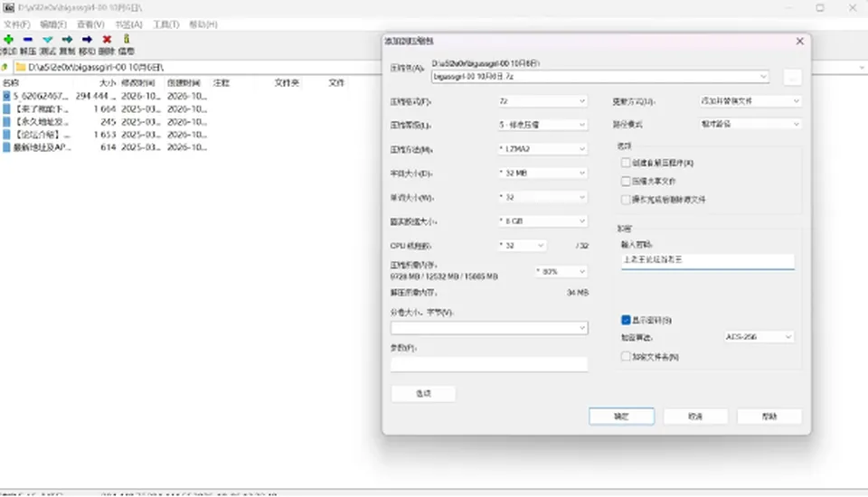The width and height of the screenshot is (868, 497).
Task: Uncheck the show password checkbox
Action: click(626, 320)
